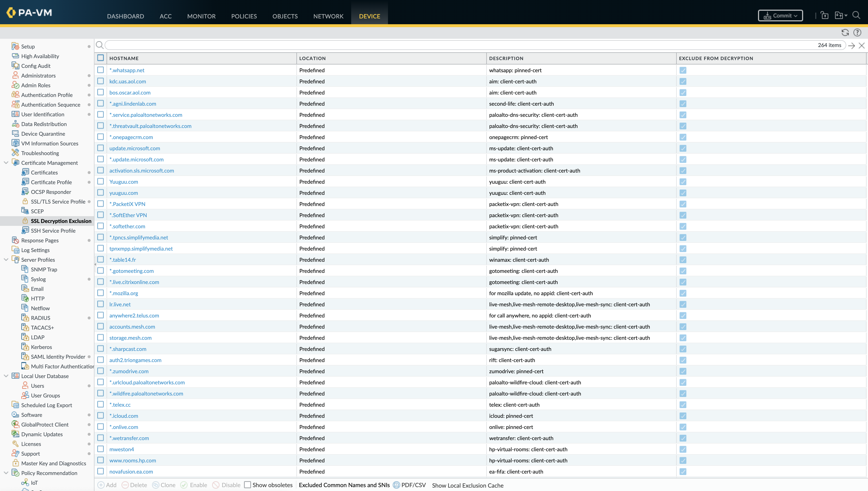Collapse the Local User Database tree

[6, 376]
